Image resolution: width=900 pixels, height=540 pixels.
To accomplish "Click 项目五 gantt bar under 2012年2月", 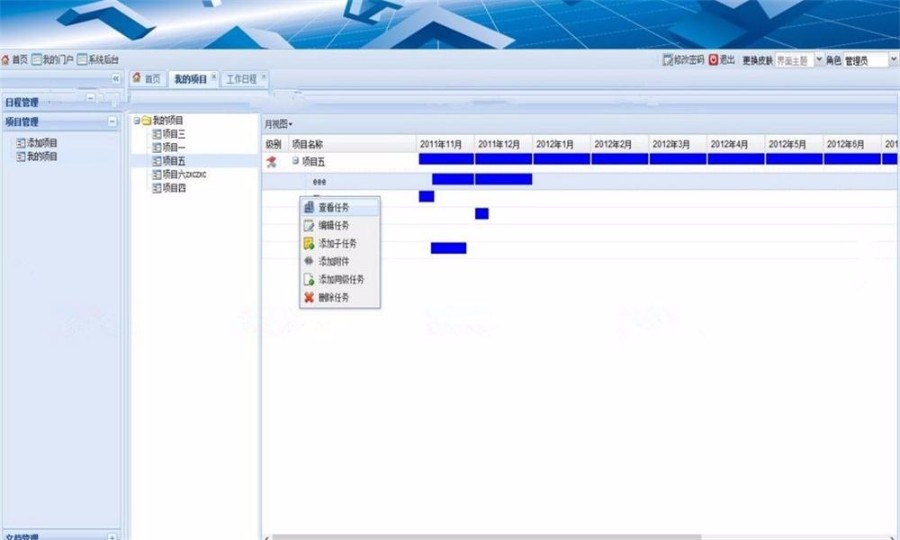I will (x=620, y=159).
